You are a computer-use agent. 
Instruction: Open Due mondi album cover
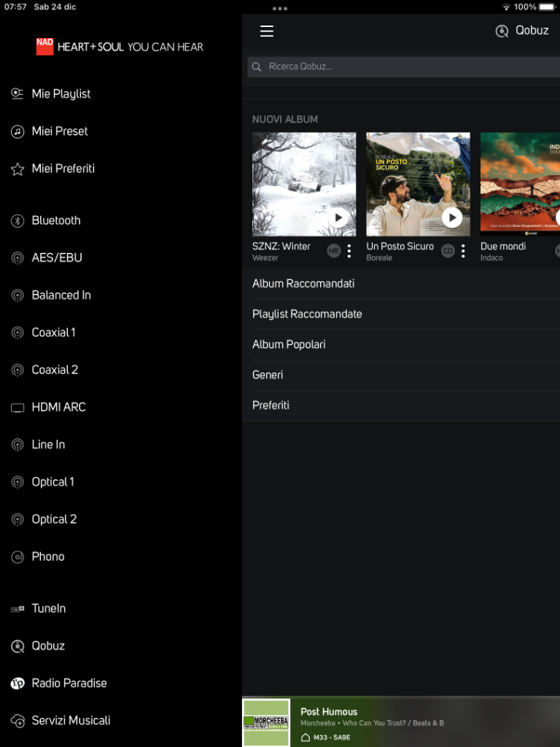coord(520,185)
